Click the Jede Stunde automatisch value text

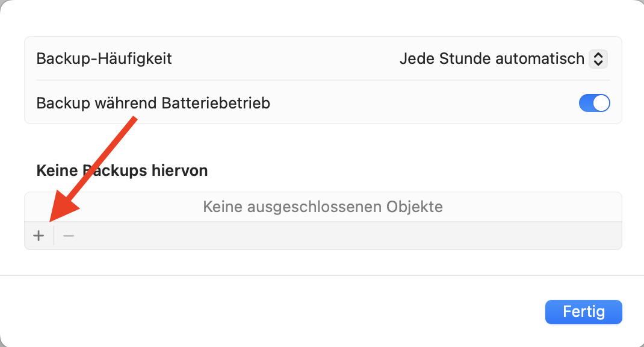point(491,58)
